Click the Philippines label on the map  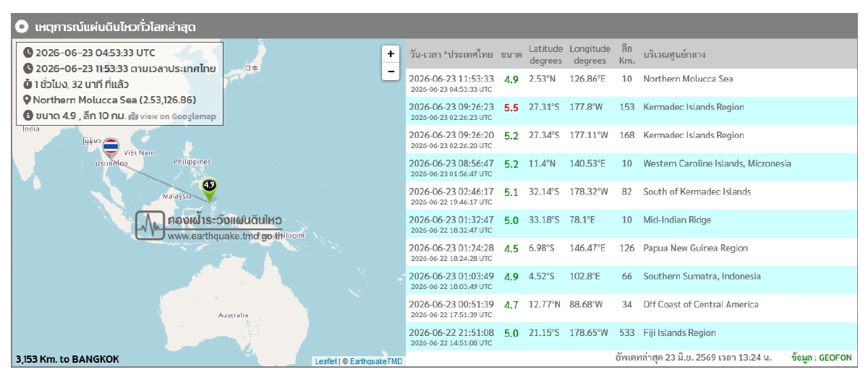tap(192, 162)
